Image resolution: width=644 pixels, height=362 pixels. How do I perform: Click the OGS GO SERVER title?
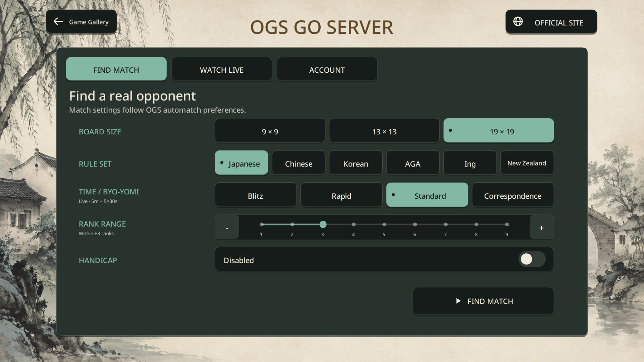pos(322,27)
